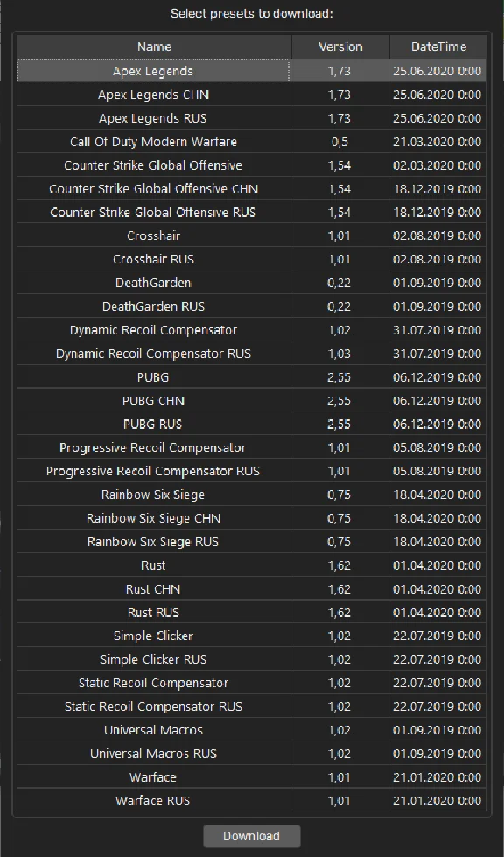Select the Apex Legends preset row
This screenshot has height=857, width=504.
(x=252, y=71)
